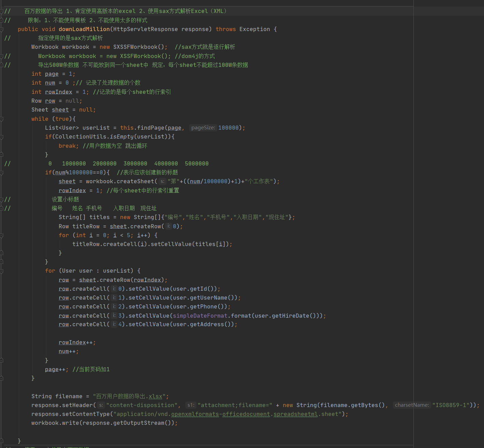This screenshot has width=484, height=448.
Task: Click simpleDateFormat identifier
Action: [200, 316]
